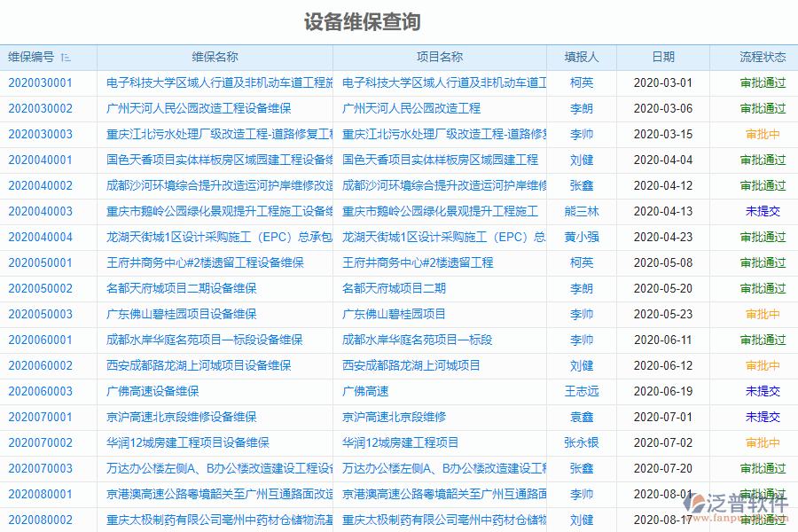Sort by the 维保编号 column header

[35, 57]
